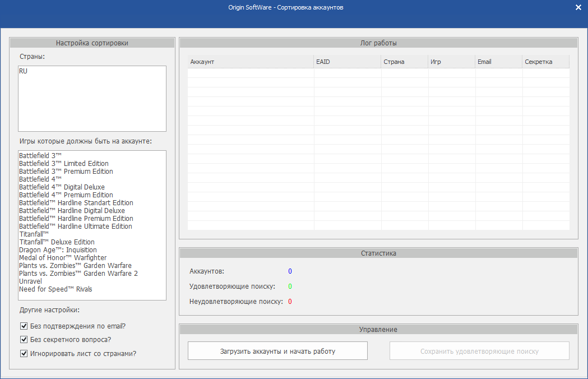Choose 'Titanfall™ Deluxe Edition' from games list
This screenshot has height=379, width=588.
click(x=57, y=242)
